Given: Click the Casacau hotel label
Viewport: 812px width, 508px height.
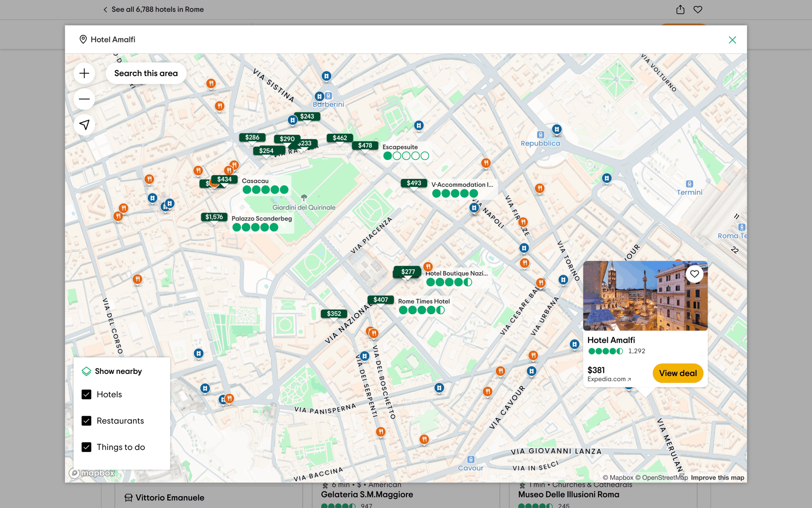Looking at the screenshot, I should (x=255, y=181).
